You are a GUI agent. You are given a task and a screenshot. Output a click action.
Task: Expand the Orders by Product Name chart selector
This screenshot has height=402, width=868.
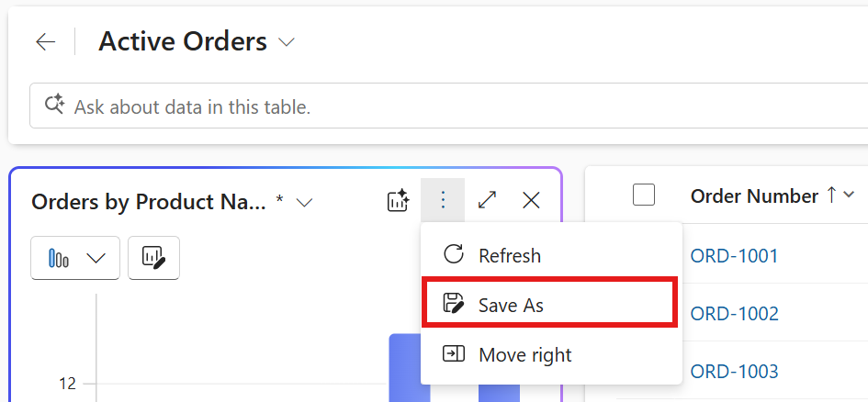click(x=305, y=203)
